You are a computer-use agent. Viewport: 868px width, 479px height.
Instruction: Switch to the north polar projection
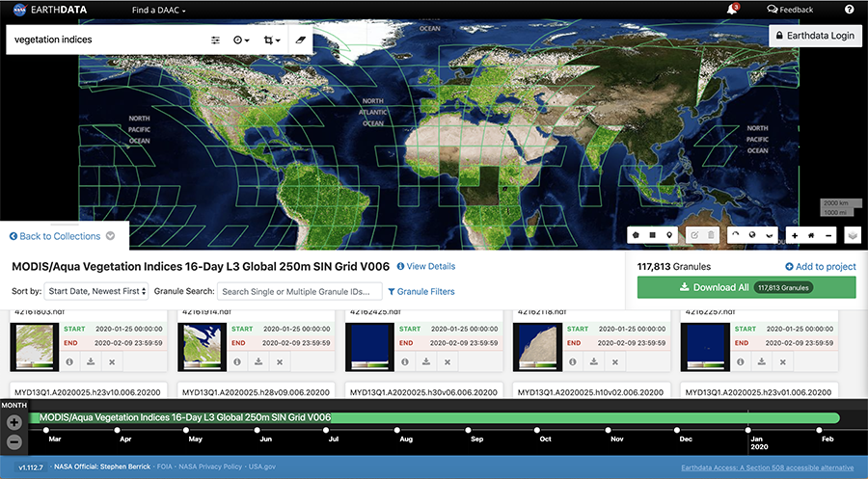click(x=736, y=235)
